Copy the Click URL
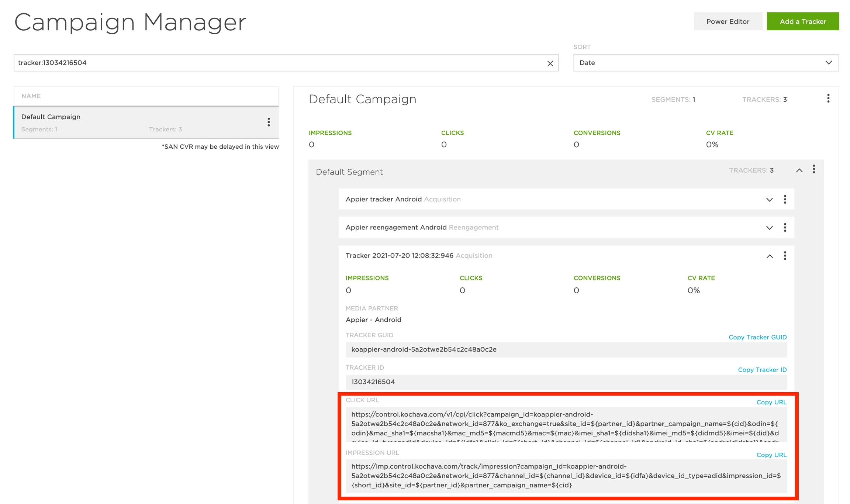 771,402
